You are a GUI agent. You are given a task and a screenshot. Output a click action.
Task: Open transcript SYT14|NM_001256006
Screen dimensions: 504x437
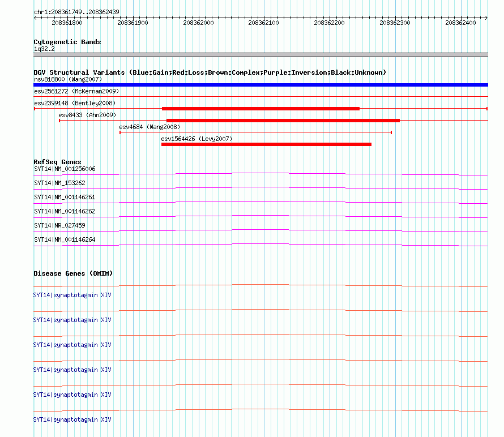point(65,169)
